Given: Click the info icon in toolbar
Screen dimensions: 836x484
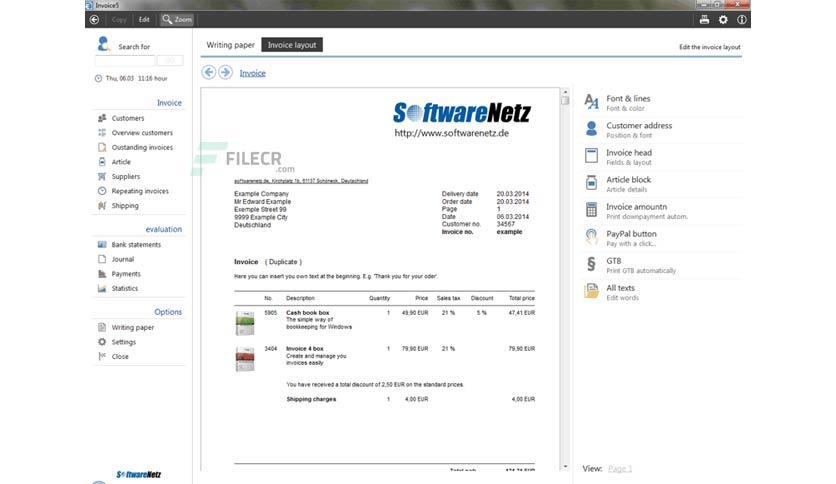Looking at the screenshot, I should (742, 20).
